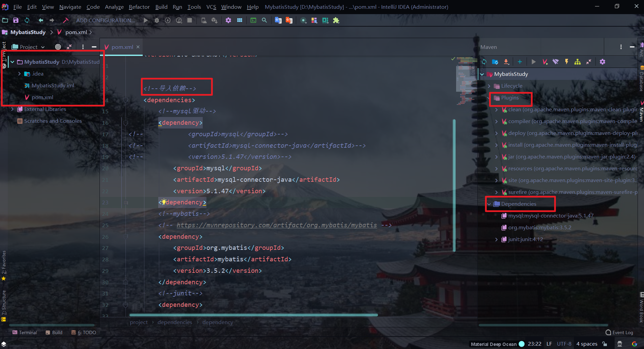Open the green Terminal toolbar icon
Screen dimensions: 644x349
click(x=253, y=20)
